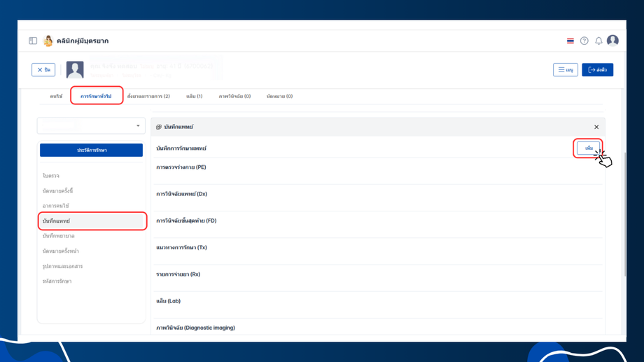Select รูปภาพและเอกสาร in the side list

pyautogui.click(x=62, y=266)
